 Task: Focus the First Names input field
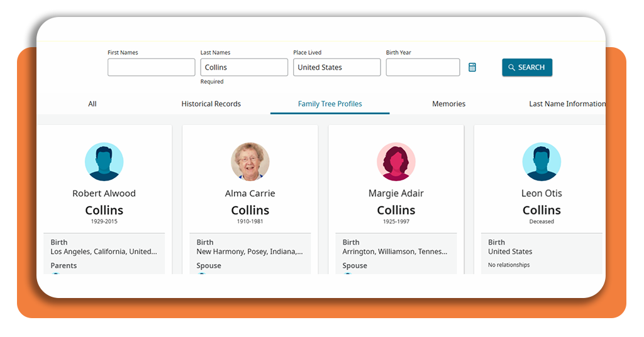[x=151, y=67]
